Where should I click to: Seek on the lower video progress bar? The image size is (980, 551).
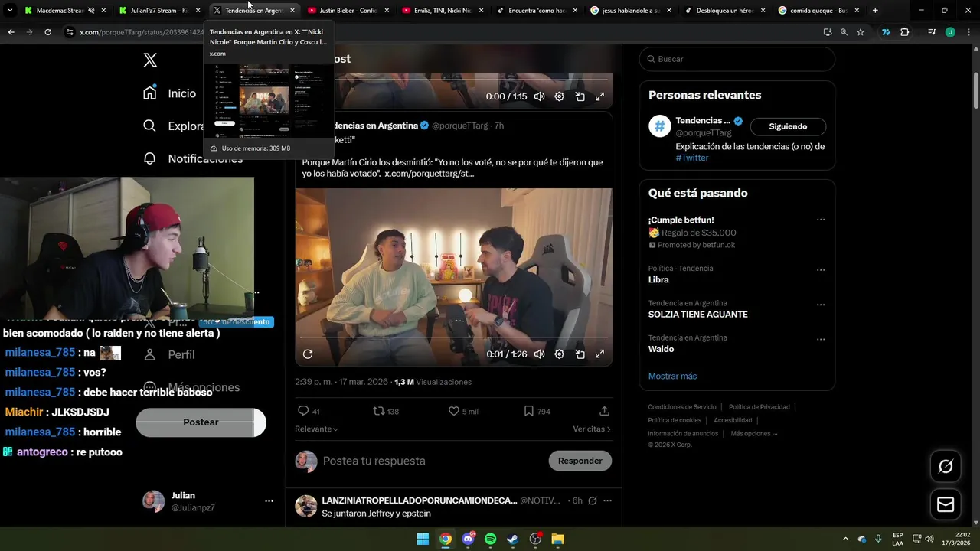[453, 337]
